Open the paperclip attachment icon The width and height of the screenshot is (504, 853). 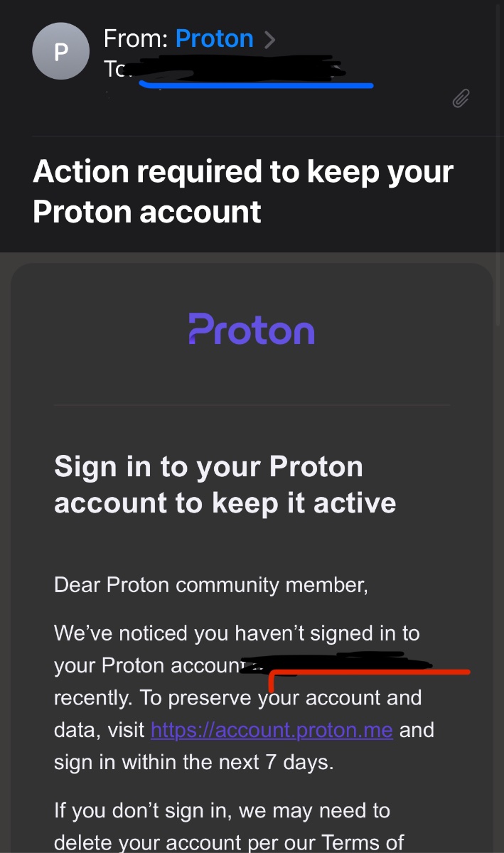point(461,99)
